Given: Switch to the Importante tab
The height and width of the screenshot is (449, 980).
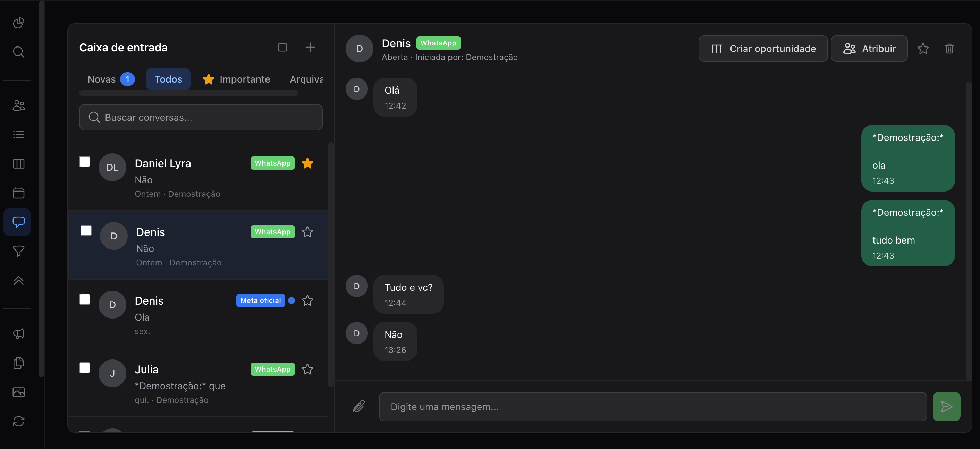Looking at the screenshot, I should (x=236, y=79).
